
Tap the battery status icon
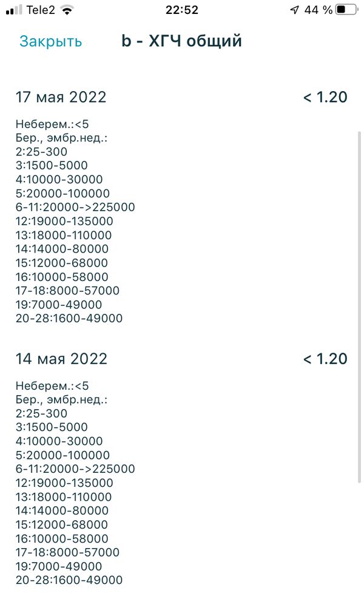pos(346,10)
